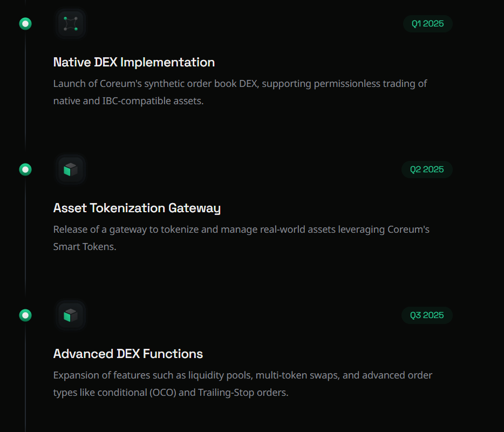Click the Q3 2025 date badge
This screenshot has width=504, height=432.
pos(427,315)
